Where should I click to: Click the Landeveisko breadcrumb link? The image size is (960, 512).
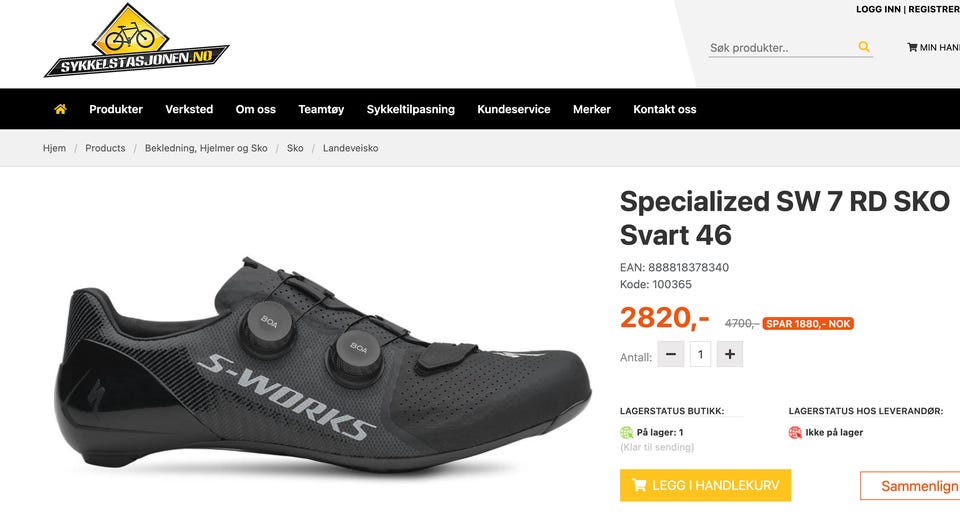(x=350, y=148)
